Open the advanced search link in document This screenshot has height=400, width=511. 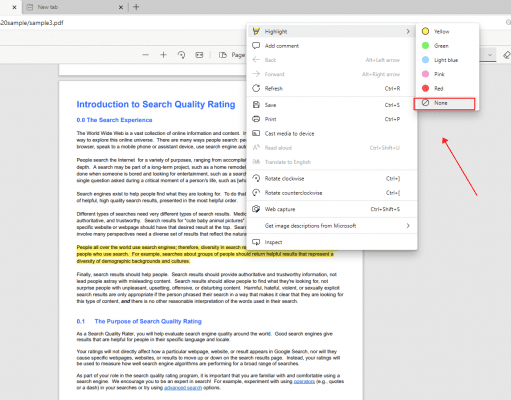click(183, 388)
